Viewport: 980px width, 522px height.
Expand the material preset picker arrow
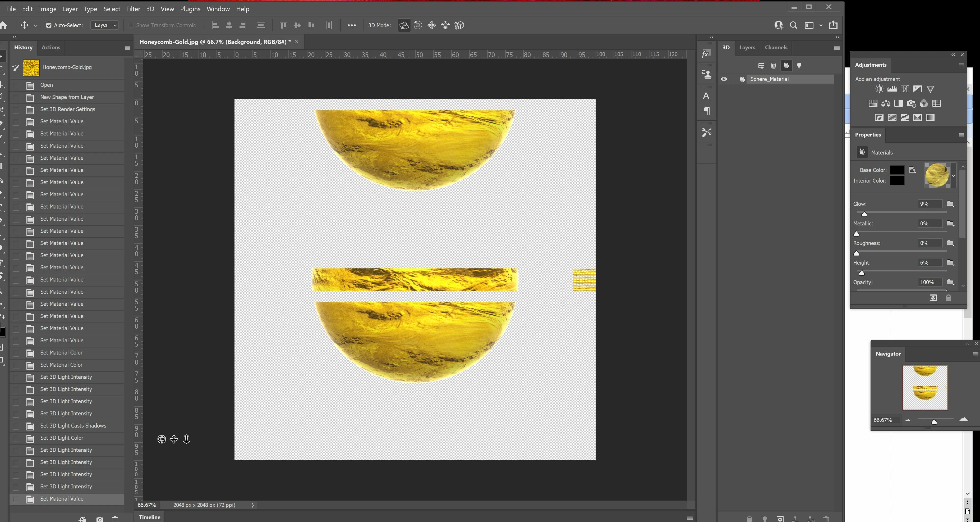[x=953, y=175]
